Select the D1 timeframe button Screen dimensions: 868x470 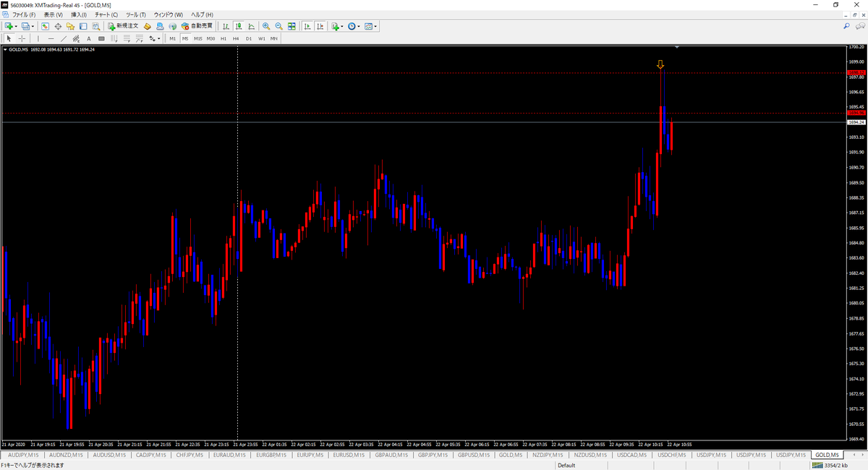point(249,38)
